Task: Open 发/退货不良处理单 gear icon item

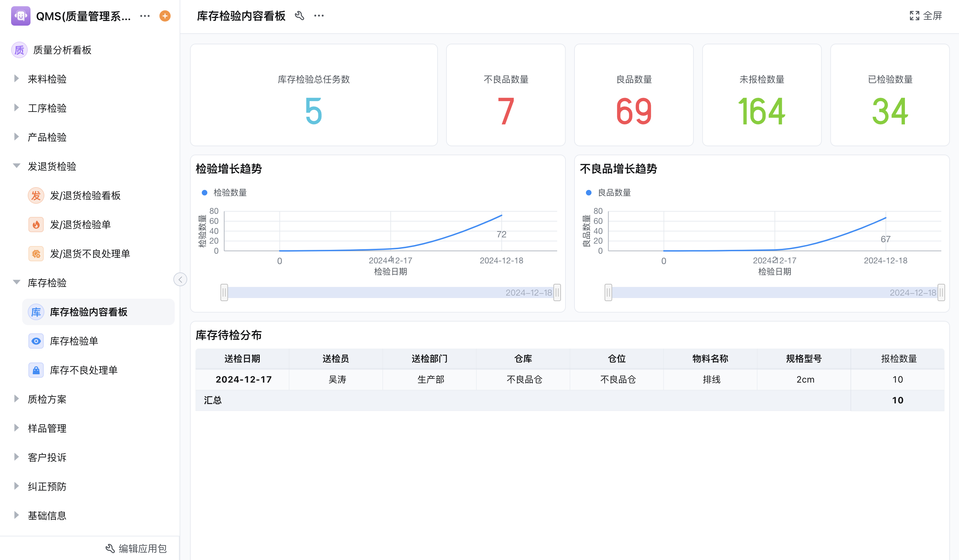Action: pyautogui.click(x=90, y=254)
